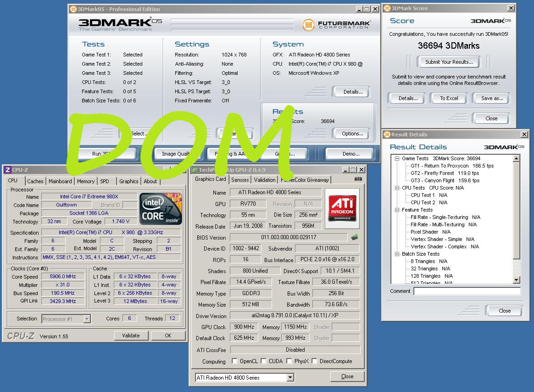Click the BIOS save chip icon

click(355, 237)
